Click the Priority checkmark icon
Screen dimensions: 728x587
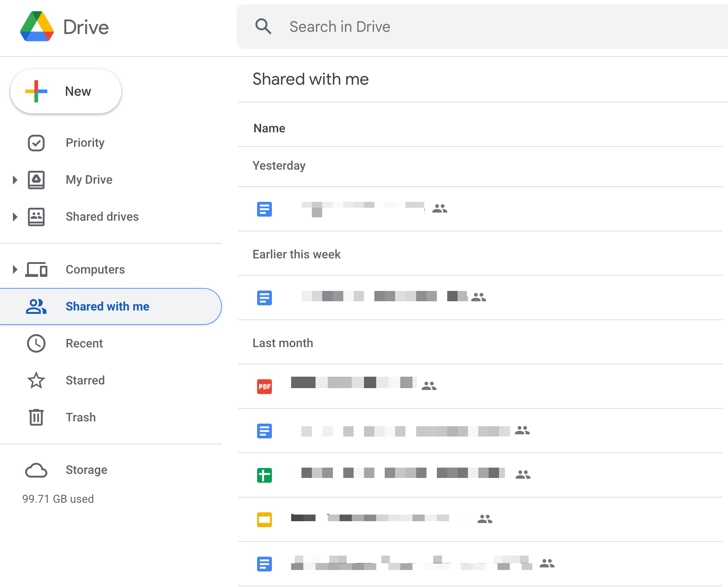pyautogui.click(x=36, y=143)
